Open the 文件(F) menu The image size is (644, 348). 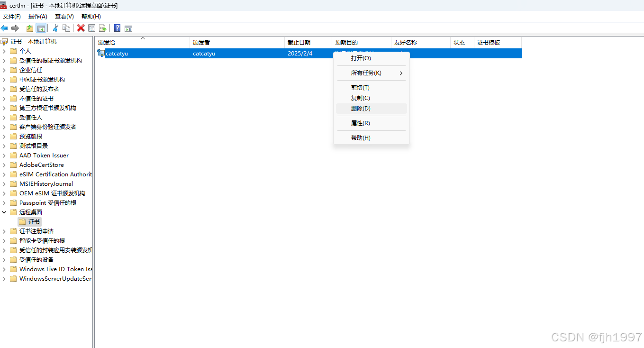point(12,17)
